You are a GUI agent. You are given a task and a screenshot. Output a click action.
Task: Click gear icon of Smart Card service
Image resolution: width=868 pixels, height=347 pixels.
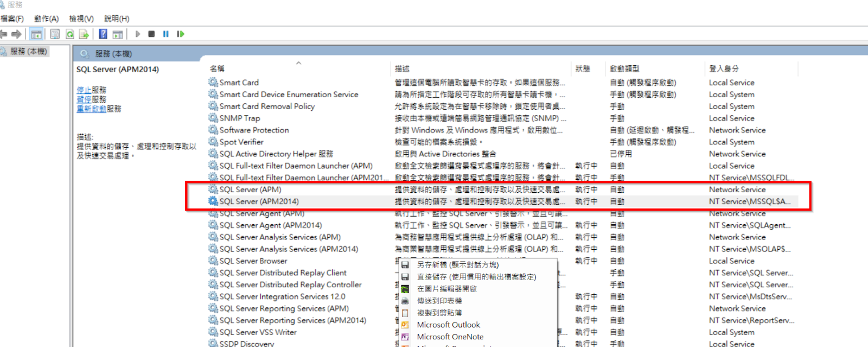pos(213,82)
